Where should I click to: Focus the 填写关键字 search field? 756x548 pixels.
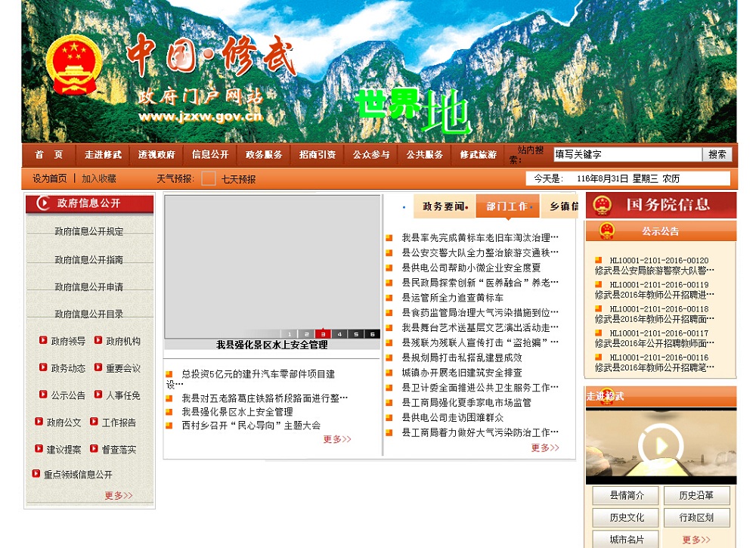627,154
